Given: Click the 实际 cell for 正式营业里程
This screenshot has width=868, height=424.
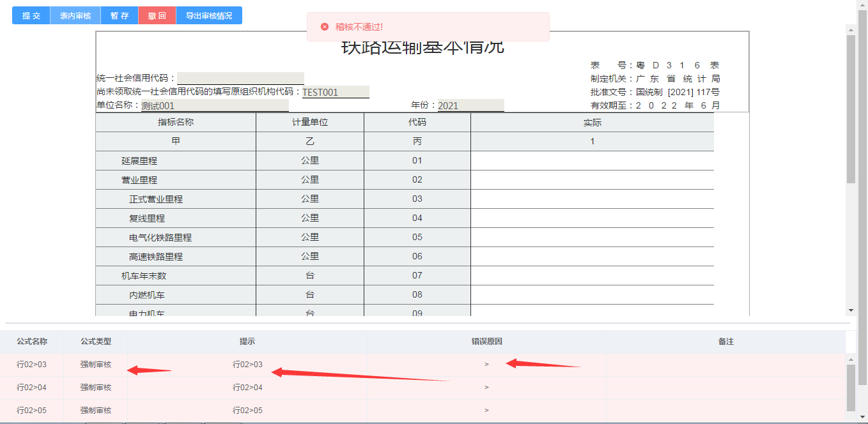Looking at the screenshot, I should pos(592,199).
